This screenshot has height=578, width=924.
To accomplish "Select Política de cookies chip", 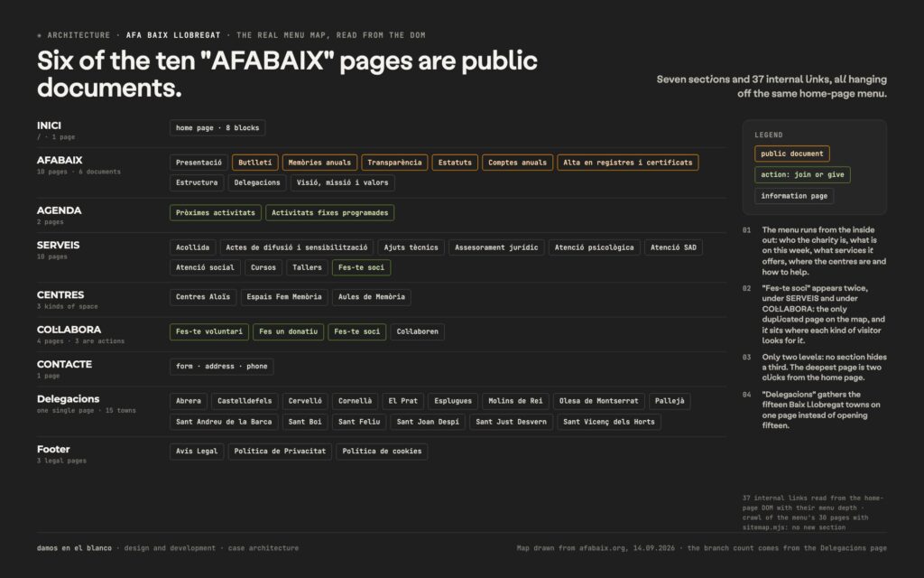I will click(382, 452).
